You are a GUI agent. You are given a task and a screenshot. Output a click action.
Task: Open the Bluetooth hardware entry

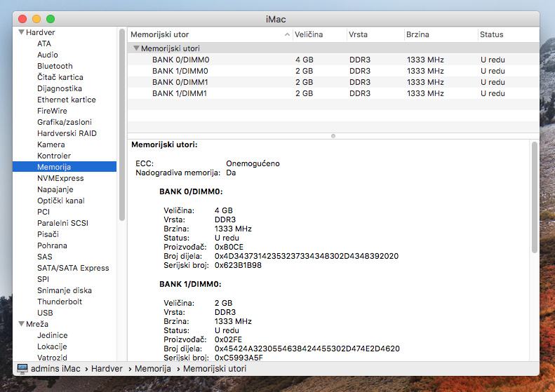coord(55,66)
